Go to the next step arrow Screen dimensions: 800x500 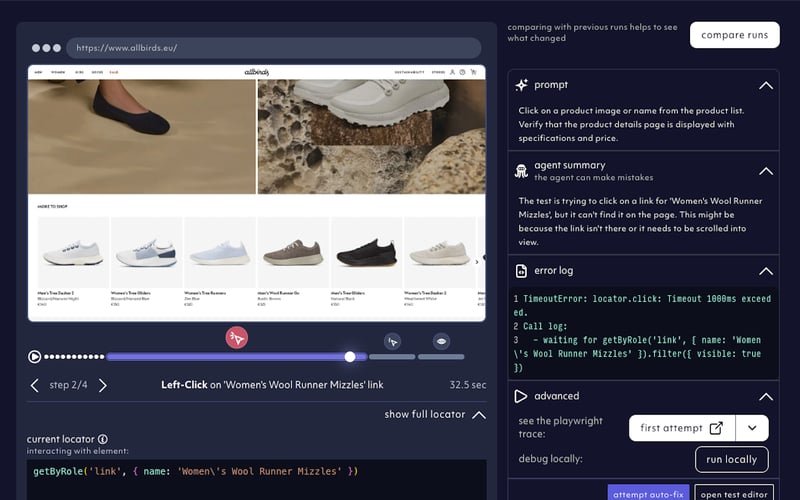click(x=103, y=385)
